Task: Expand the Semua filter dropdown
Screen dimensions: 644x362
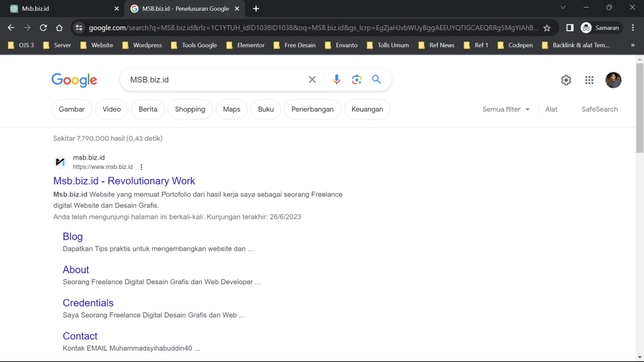Action: 506,109
